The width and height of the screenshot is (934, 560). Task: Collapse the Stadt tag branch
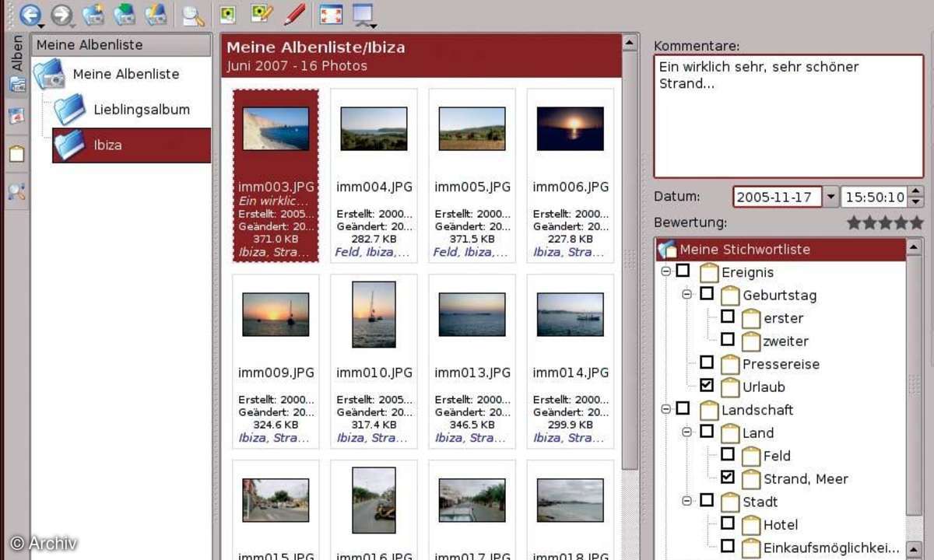(x=686, y=501)
